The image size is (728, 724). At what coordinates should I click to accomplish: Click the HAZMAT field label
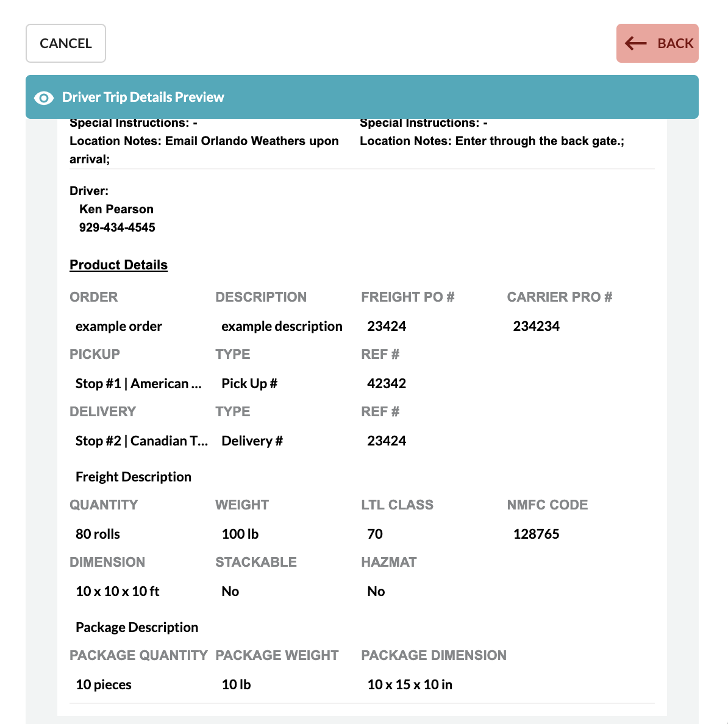click(389, 562)
